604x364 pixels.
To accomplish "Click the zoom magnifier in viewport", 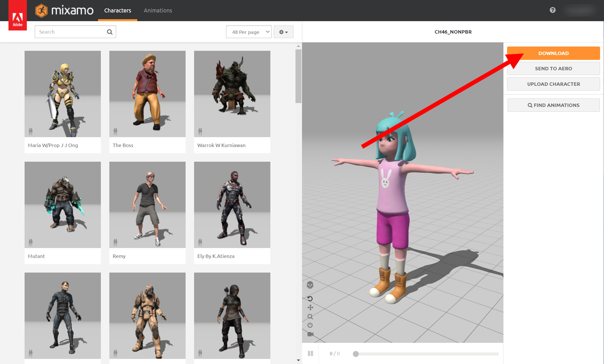I will [310, 317].
